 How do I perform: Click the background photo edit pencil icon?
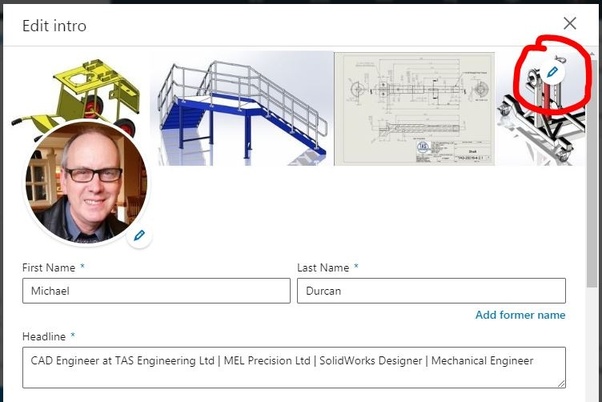(x=552, y=71)
